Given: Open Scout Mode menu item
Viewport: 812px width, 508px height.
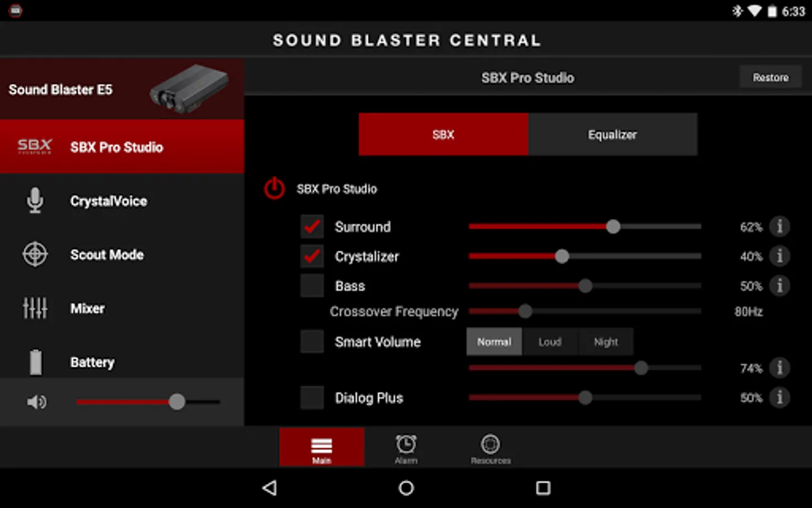Looking at the screenshot, I should click(x=122, y=255).
